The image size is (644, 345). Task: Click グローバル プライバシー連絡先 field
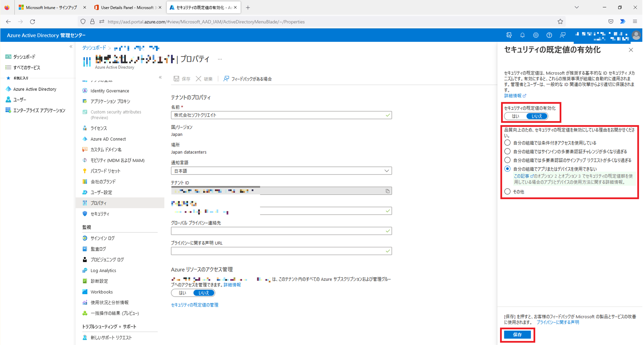pyautogui.click(x=281, y=231)
